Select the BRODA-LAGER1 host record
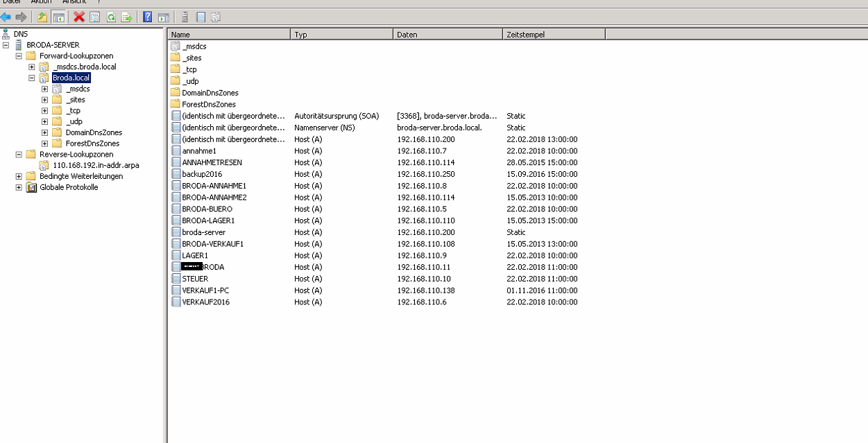This screenshot has width=868, height=443. (208, 220)
